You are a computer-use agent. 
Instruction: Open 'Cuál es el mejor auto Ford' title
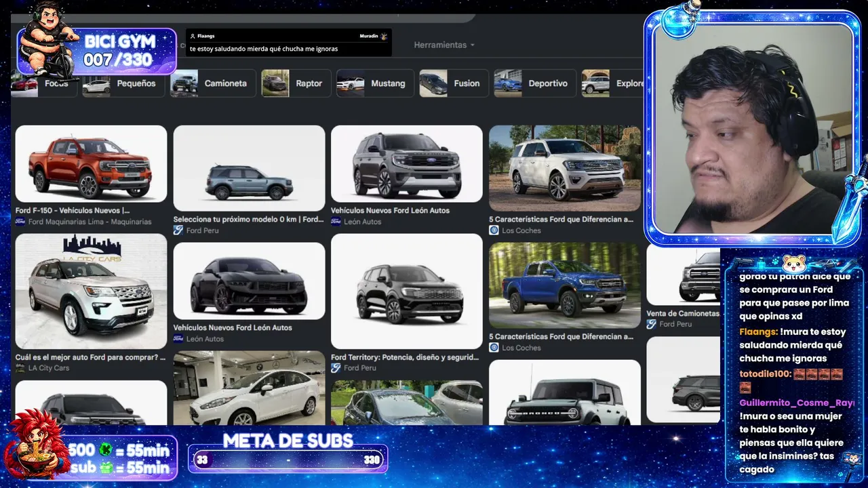90,357
